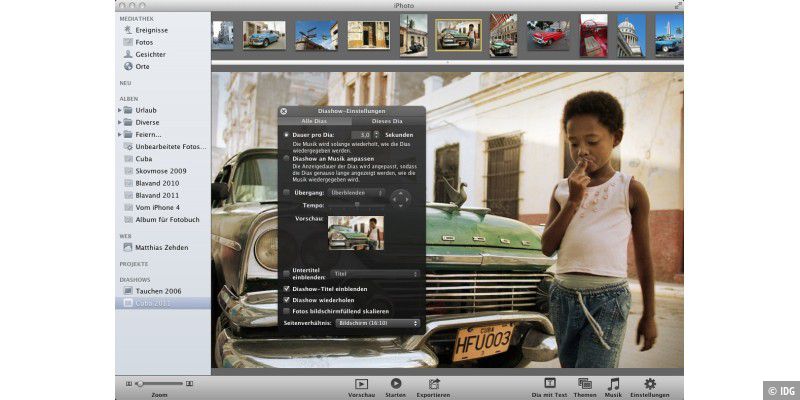This screenshot has width=800, height=400.
Task: Select Diashow an Musik anpassen option
Action: click(287, 158)
